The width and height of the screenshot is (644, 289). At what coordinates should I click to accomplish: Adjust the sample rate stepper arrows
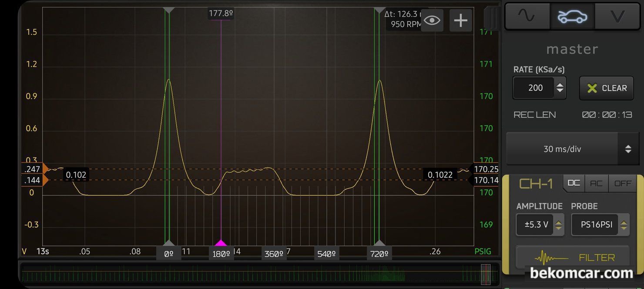[560, 88]
